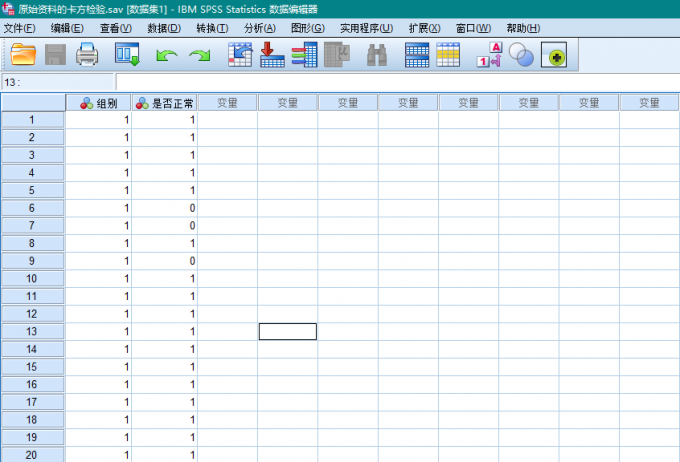Click the cell reference box showing 13

point(58,82)
